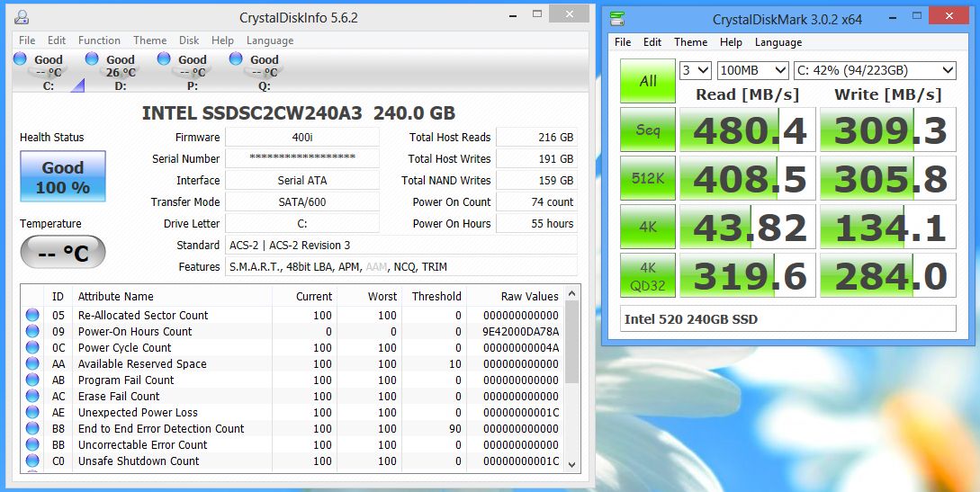Click the INTEL SSDSC2CW240A3 240.0 GB title
This screenshot has height=492, width=980.
pyautogui.click(x=299, y=113)
